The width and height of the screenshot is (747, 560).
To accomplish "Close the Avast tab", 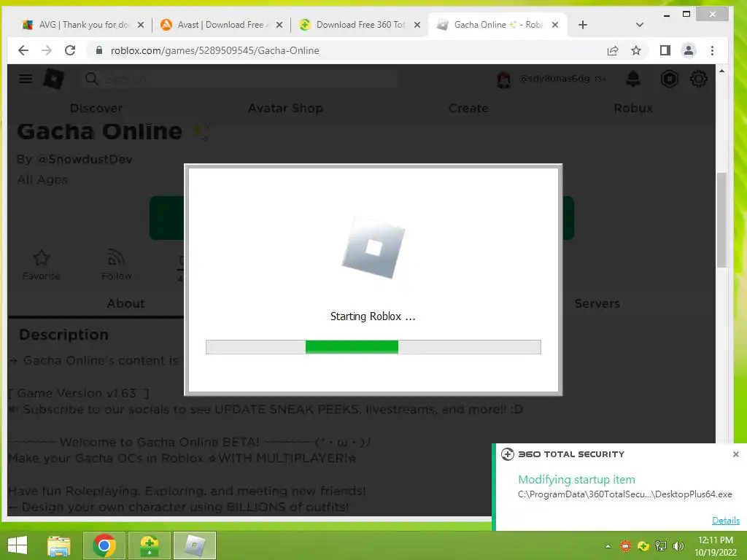I will tap(279, 25).
